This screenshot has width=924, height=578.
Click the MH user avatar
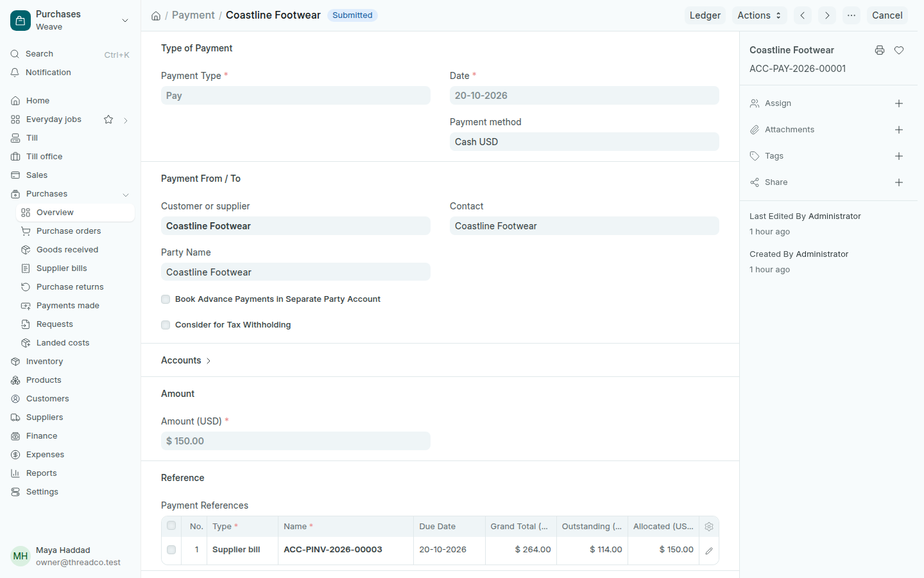point(21,556)
